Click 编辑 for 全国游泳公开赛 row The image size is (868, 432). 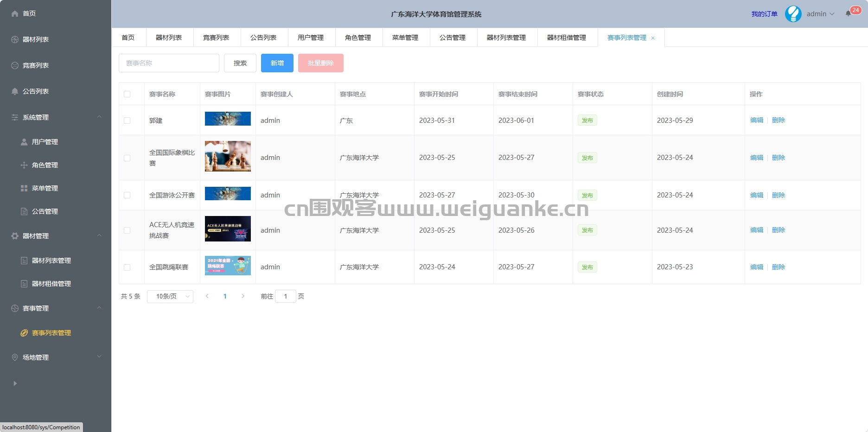pyautogui.click(x=757, y=195)
